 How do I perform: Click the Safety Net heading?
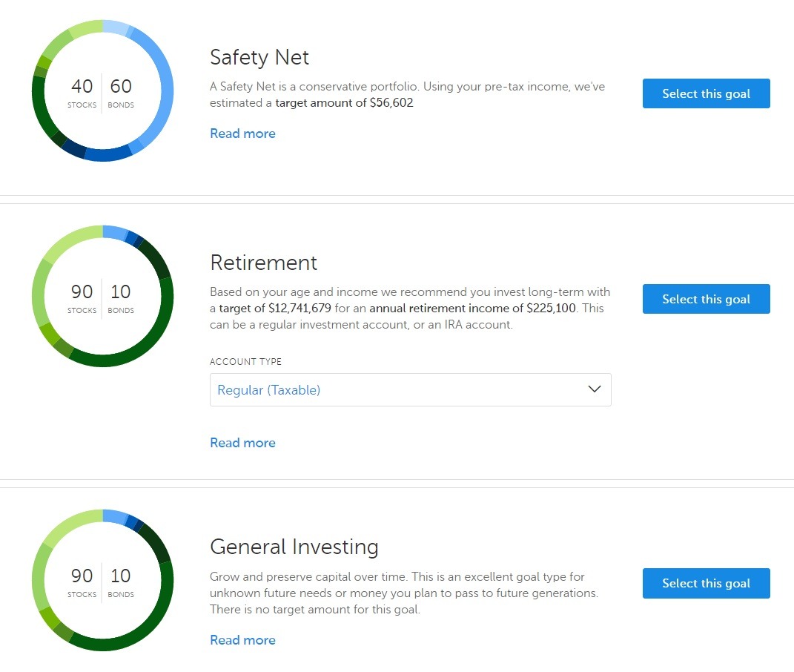click(259, 57)
